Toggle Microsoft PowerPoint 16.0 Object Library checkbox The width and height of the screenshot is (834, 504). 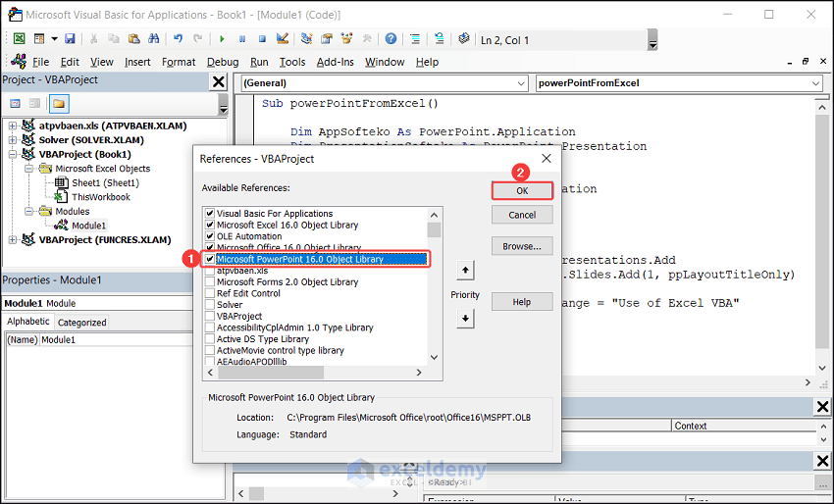(210, 259)
